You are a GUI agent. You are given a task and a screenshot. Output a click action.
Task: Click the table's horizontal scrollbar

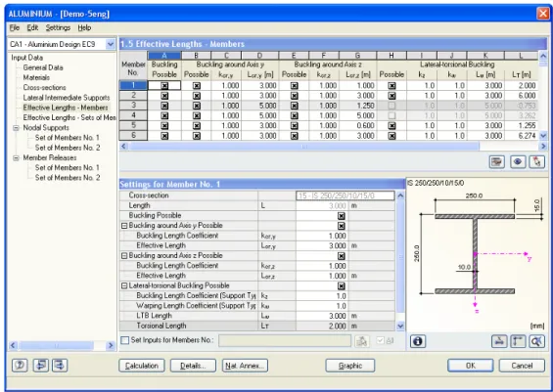(x=303, y=147)
